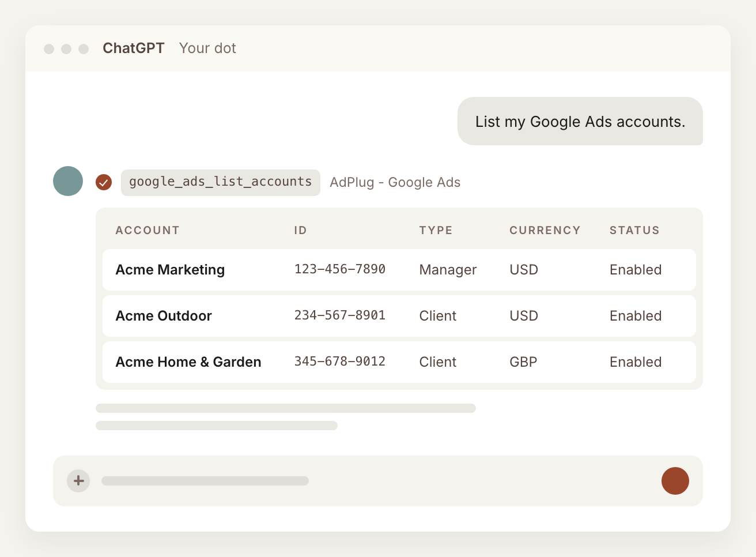Click USD currency in Acme Marketing row

point(524,270)
